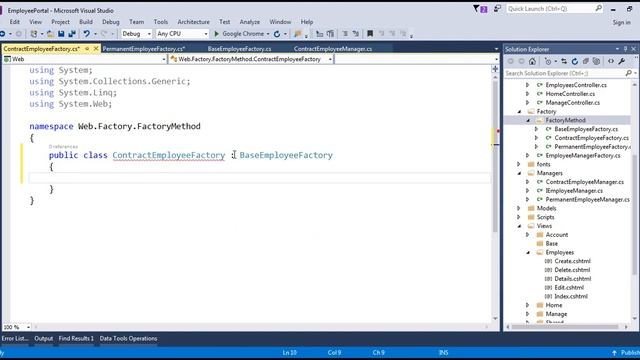Image resolution: width=640 pixels, height=360 pixels.
Task: Click the Publish icon in status bar
Action: coord(614,353)
